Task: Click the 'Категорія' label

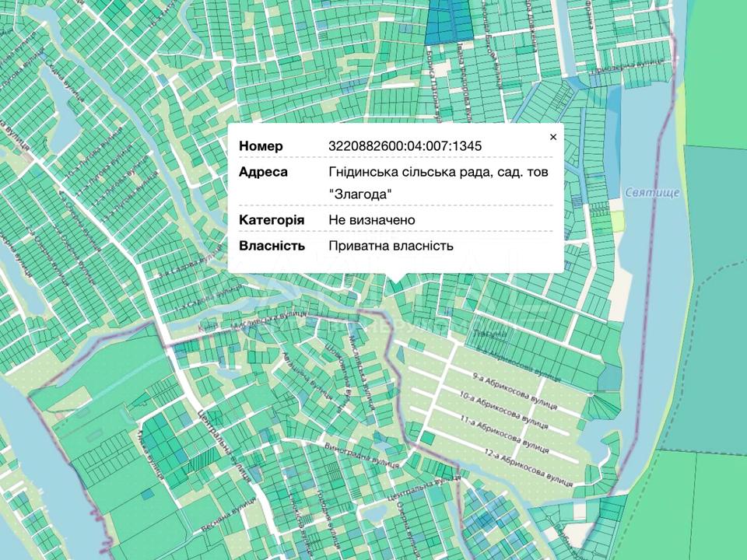Action: [271, 220]
